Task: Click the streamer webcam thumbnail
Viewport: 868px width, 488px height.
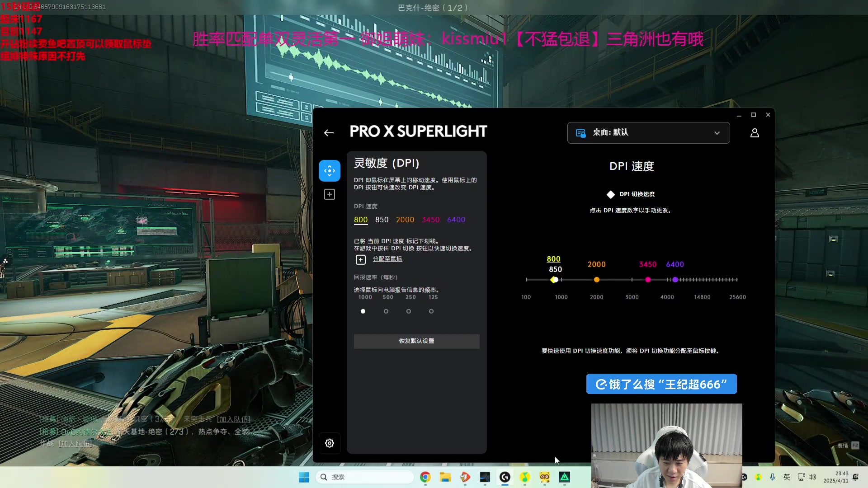Action: (x=666, y=445)
